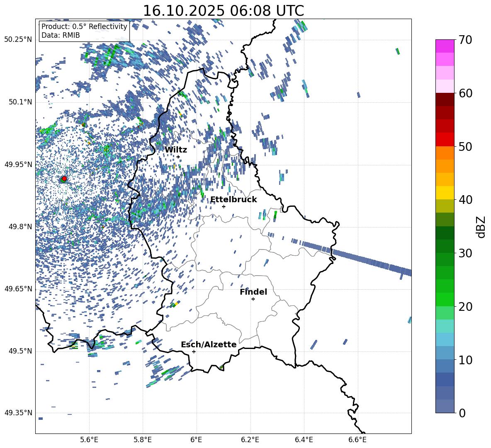
Task: Click the 49.8°N latitude label
Action: pos(20,227)
